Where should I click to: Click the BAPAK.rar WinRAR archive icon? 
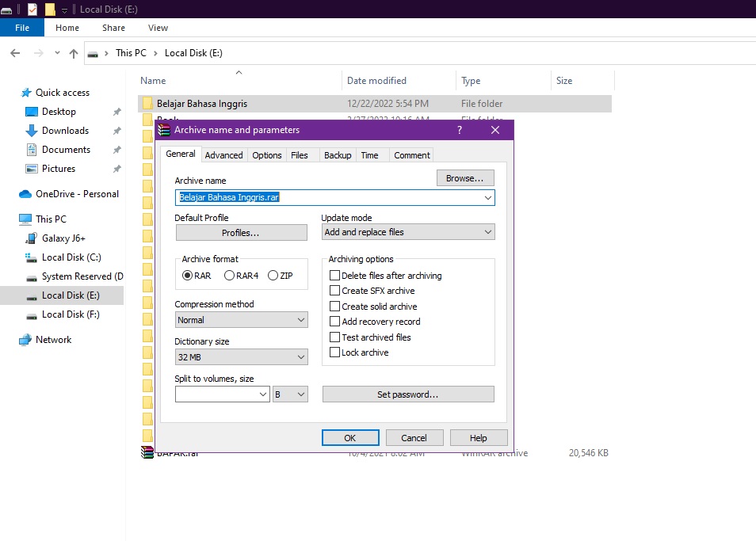[x=147, y=452]
